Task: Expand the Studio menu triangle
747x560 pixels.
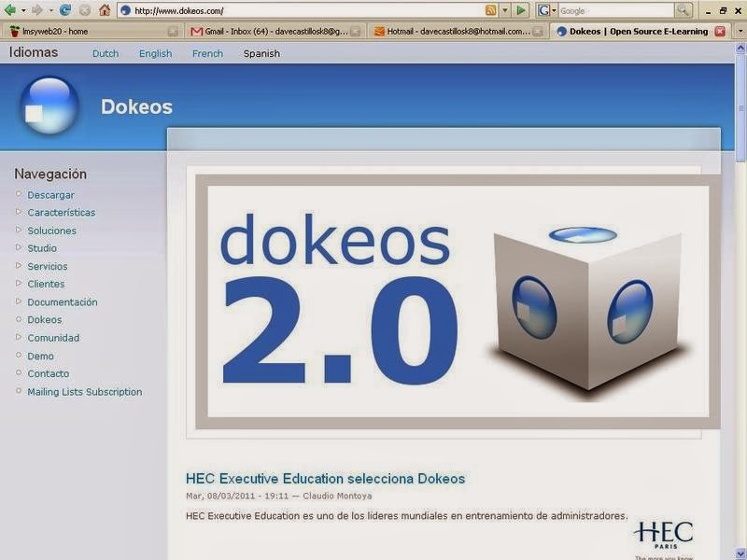Action: tap(19, 247)
